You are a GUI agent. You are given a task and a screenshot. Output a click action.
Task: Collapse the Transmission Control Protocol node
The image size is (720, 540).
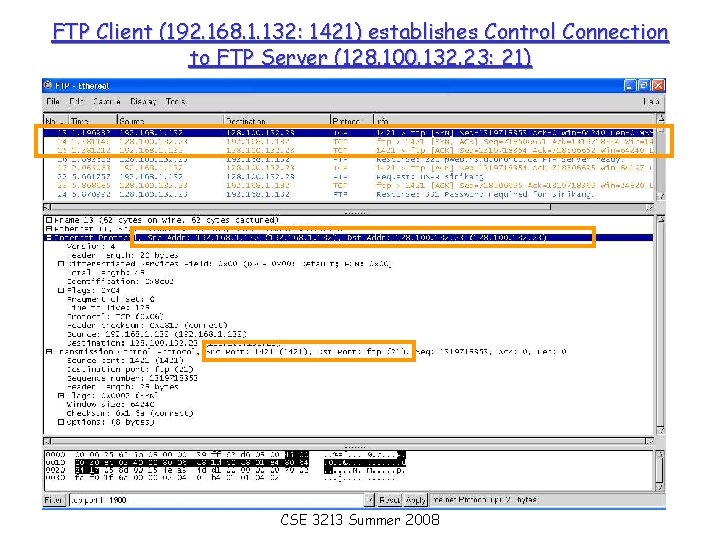(x=49, y=352)
